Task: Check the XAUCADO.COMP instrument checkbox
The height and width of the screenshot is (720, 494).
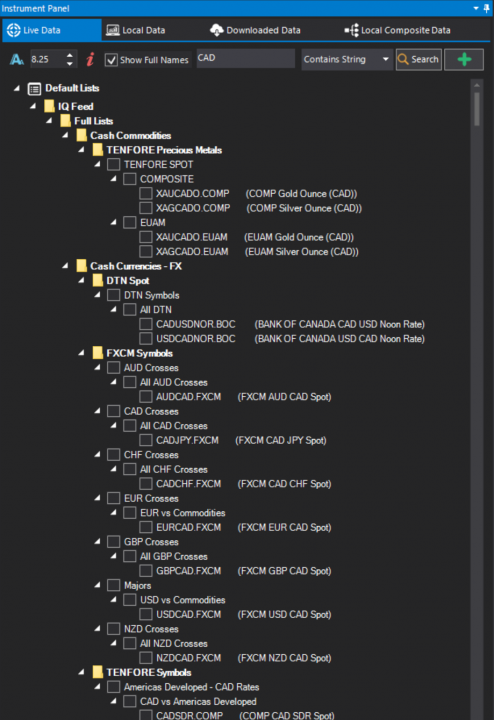Action: tap(146, 193)
